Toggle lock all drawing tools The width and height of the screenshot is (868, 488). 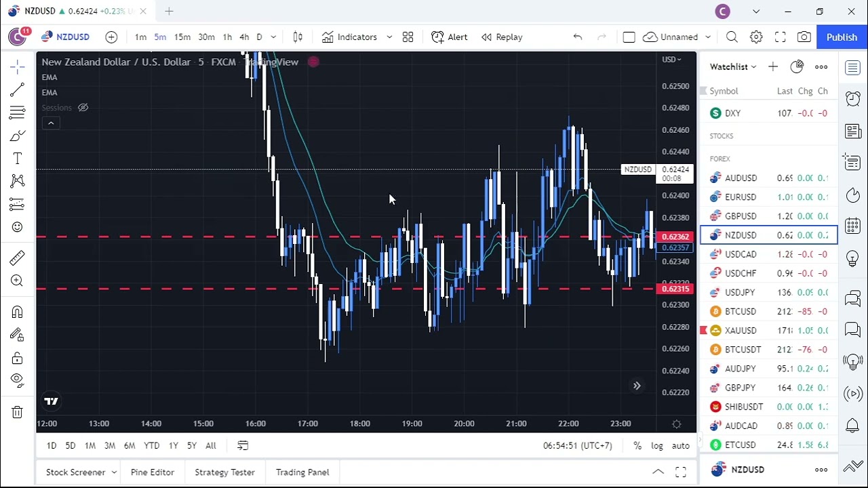pyautogui.click(x=18, y=358)
